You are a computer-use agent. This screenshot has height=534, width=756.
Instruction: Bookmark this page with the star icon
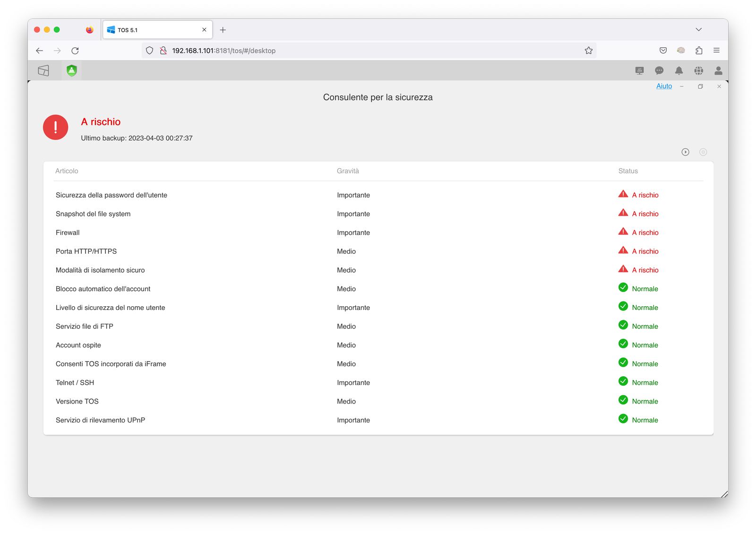point(588,51)
